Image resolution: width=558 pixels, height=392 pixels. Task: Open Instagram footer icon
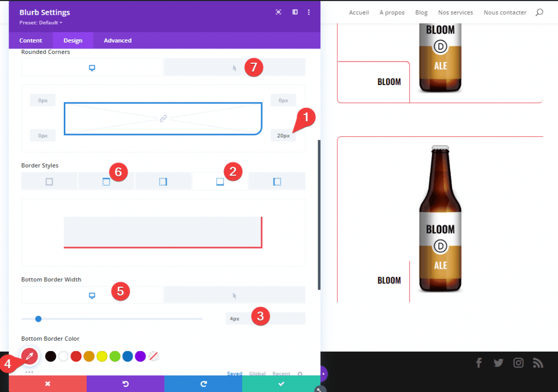click(x=518, y=363)
